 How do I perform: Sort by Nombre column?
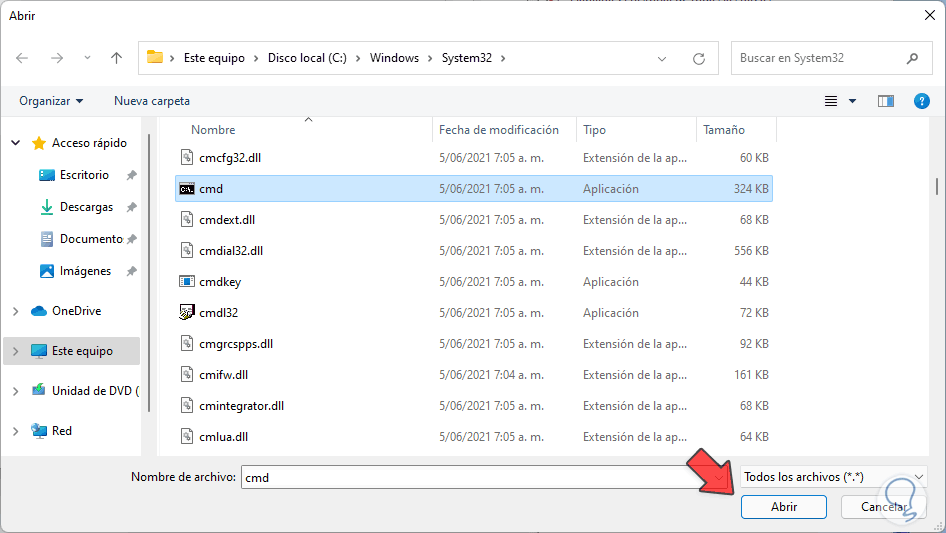[213, 130]
